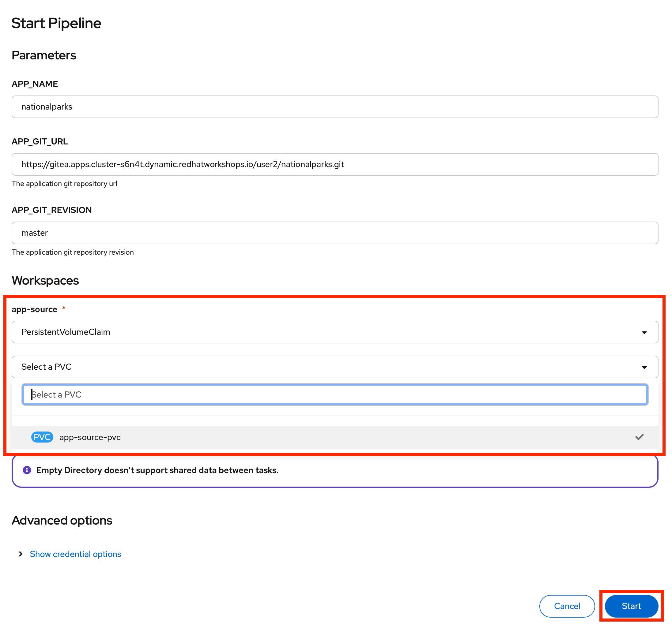Cancel the Start Pipeline dialog
Image resolution: width=672 pixels, height=628 pixels.
coord(567,606)
